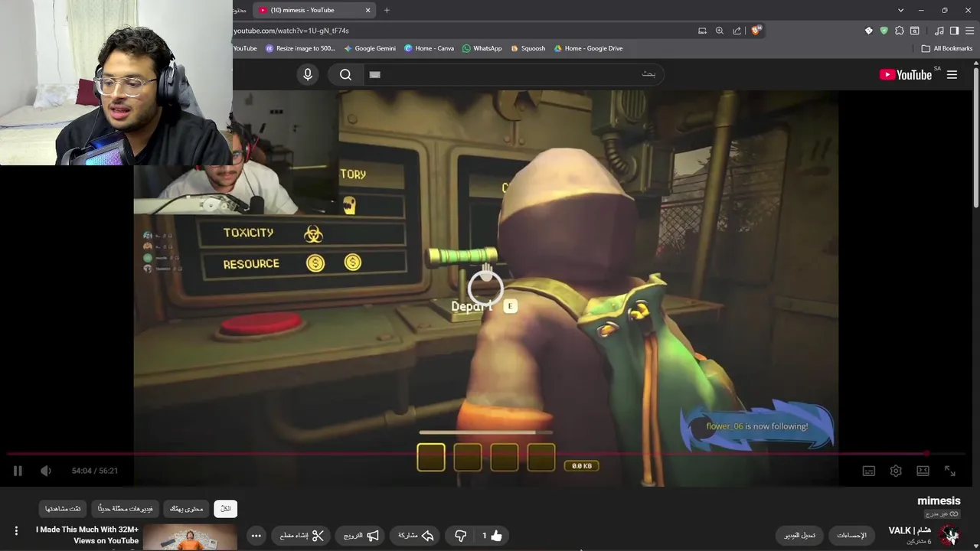Viewport: 980px width, 551px height.
Task: Mute the video volume speaker icon
Action: coord(46,471)
